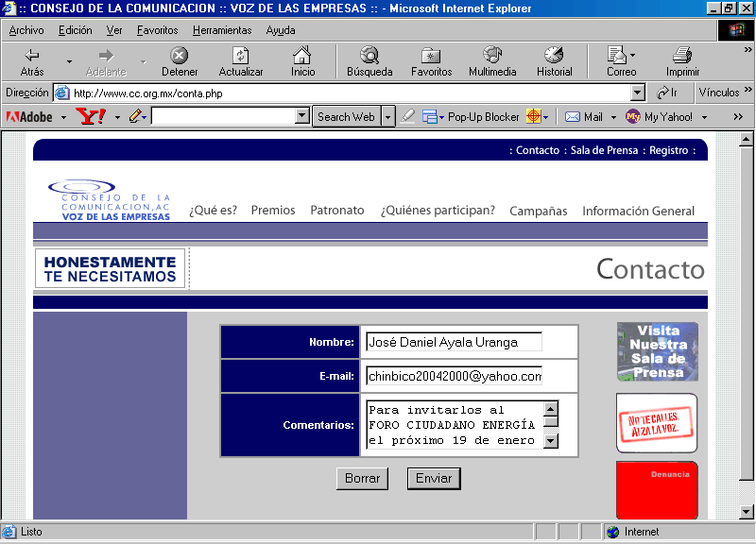Open the dropdown arrow beside Search Web
This screenshot has height=544, width=756.
pyautogui.click(x=388, y=117)
